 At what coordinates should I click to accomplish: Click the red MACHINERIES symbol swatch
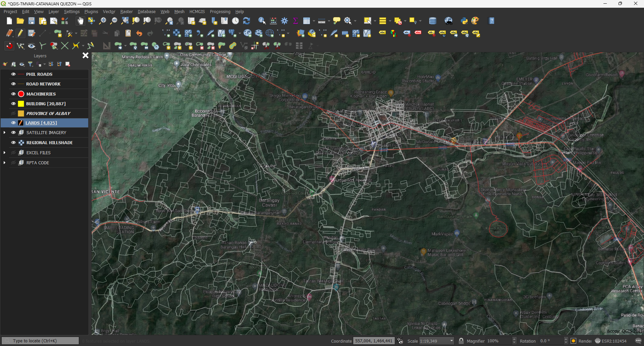21,94
